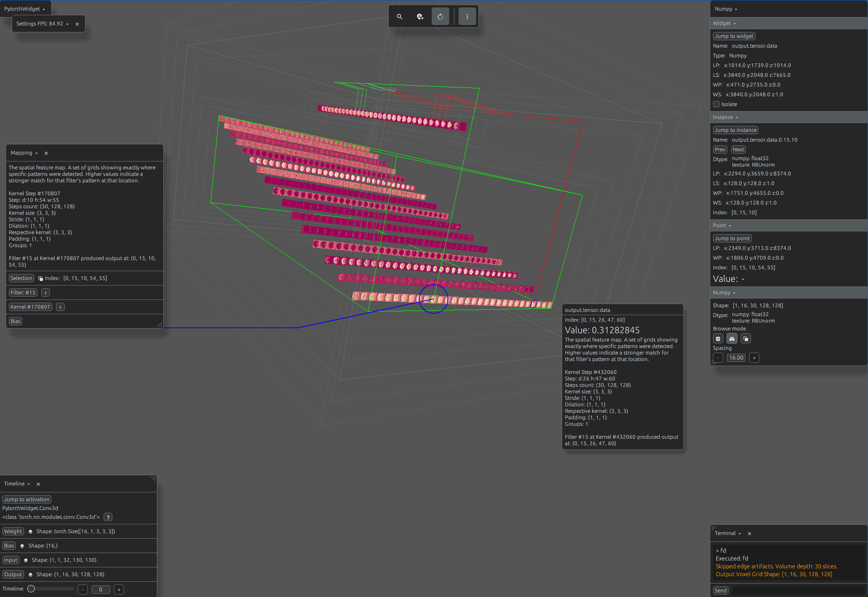
Task: Open the Mapping panel dropdown
Action: (25, 153)
